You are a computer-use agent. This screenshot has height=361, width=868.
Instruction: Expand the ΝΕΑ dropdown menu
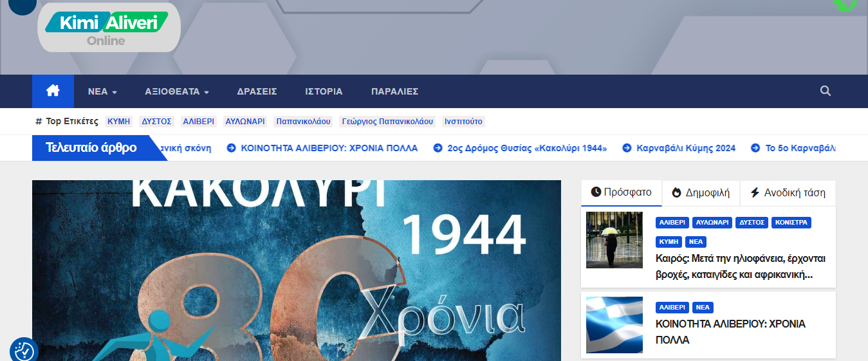point(102,91)
